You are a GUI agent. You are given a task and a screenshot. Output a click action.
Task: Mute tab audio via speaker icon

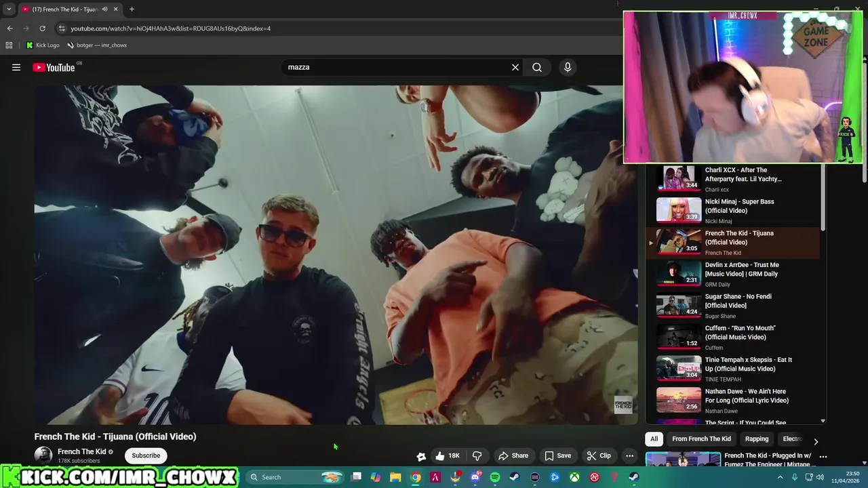click(x=104, y=9)
